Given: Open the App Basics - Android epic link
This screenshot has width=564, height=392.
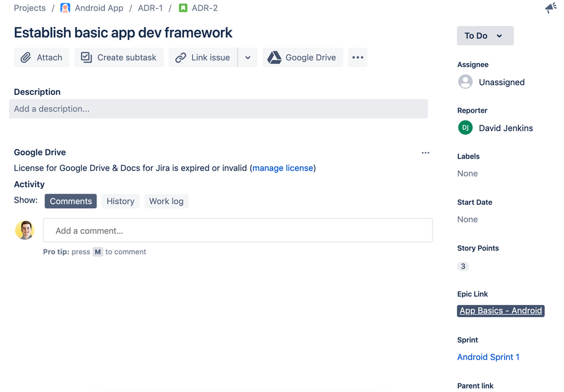Looking at the screenshot, I should tap(501, 311).
